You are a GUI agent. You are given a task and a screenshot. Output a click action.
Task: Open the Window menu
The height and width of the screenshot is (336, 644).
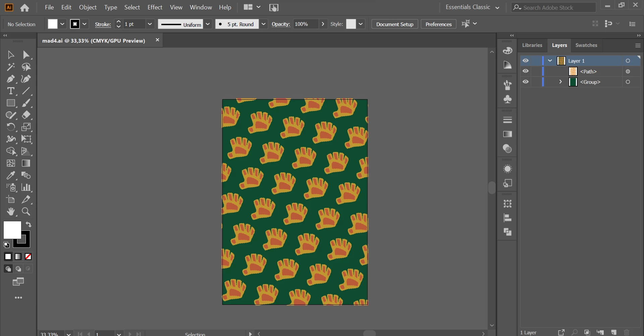click(201, 7)
